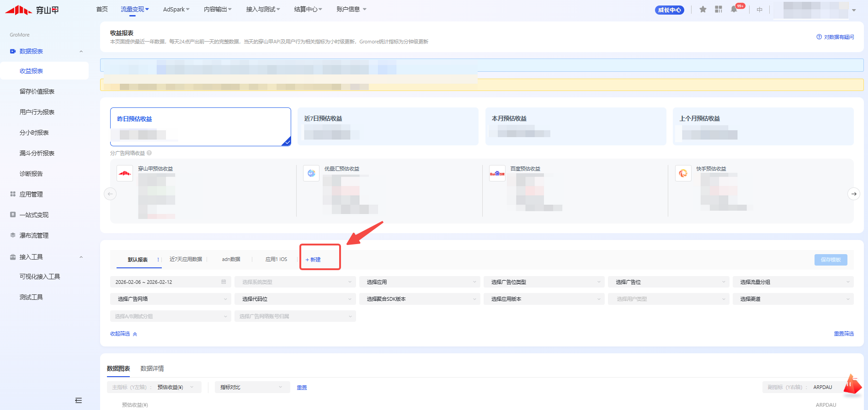Switch to the 数据详情 tab
Image resolution: width=868 pixels, height=410 pixels.
point(152,368)
